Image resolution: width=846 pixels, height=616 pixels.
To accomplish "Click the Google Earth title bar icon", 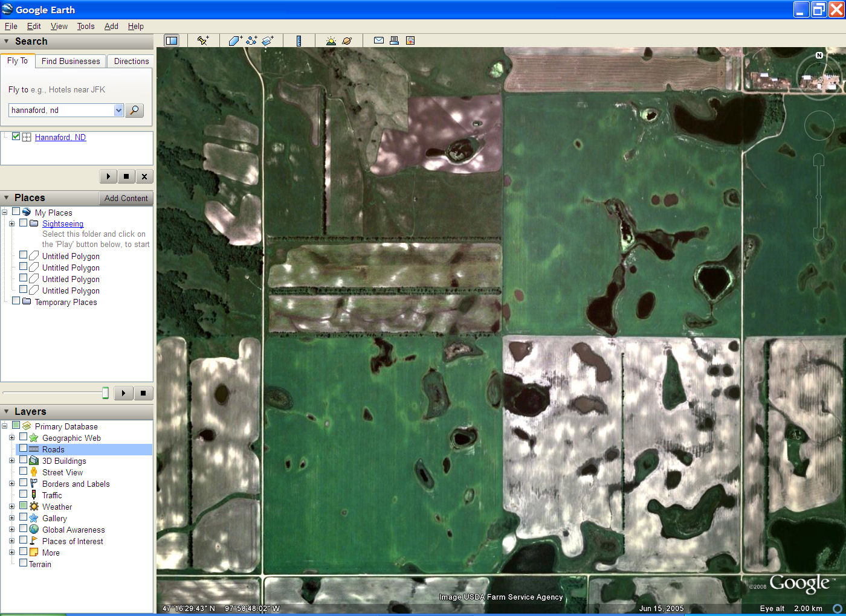I will [7, 9].
